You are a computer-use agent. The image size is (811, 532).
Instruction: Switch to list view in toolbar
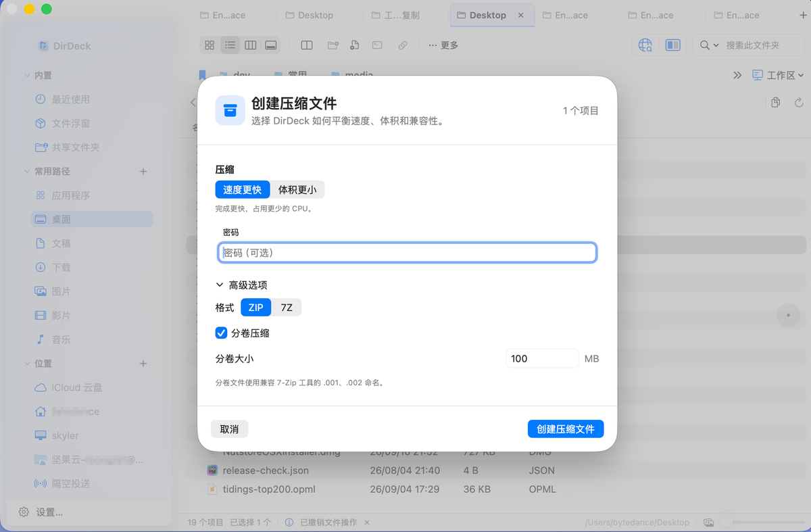[x=230, y=45]
